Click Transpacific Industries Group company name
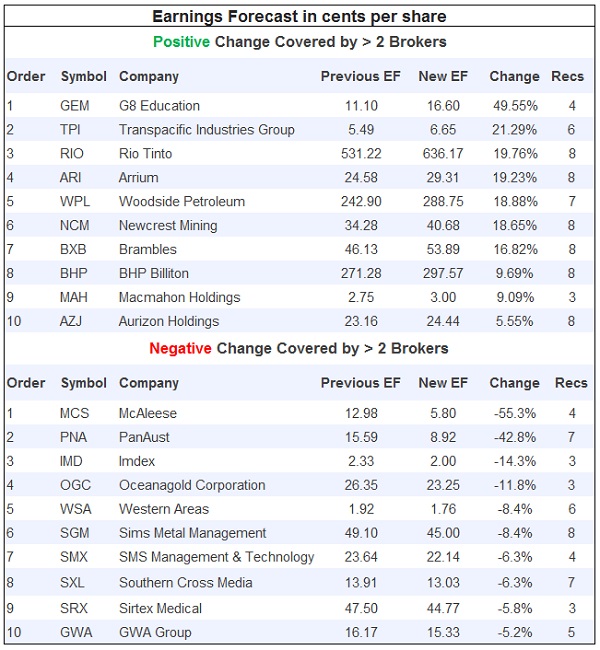 coord(206,129)
